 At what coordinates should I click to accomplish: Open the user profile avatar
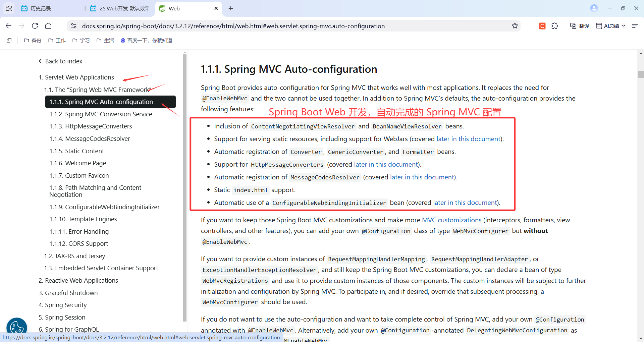[x=594, y=8]
